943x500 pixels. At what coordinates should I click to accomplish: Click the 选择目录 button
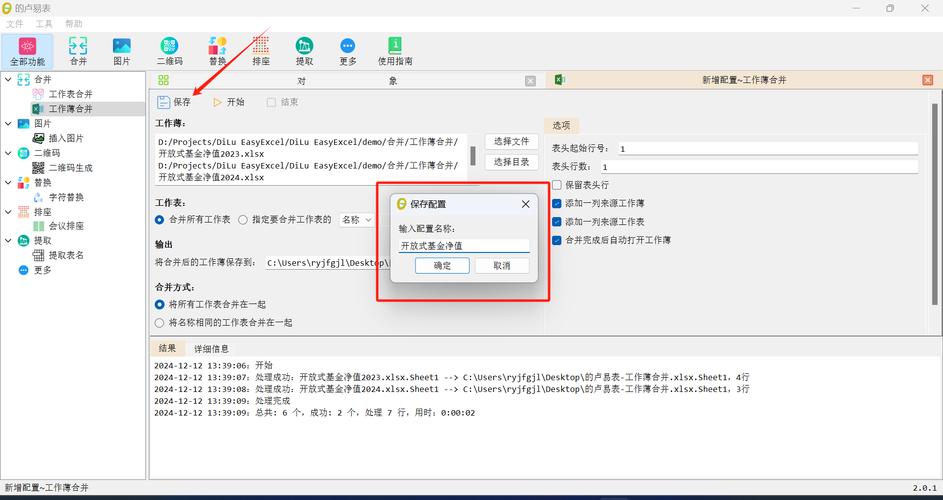(x=511, y=162)
